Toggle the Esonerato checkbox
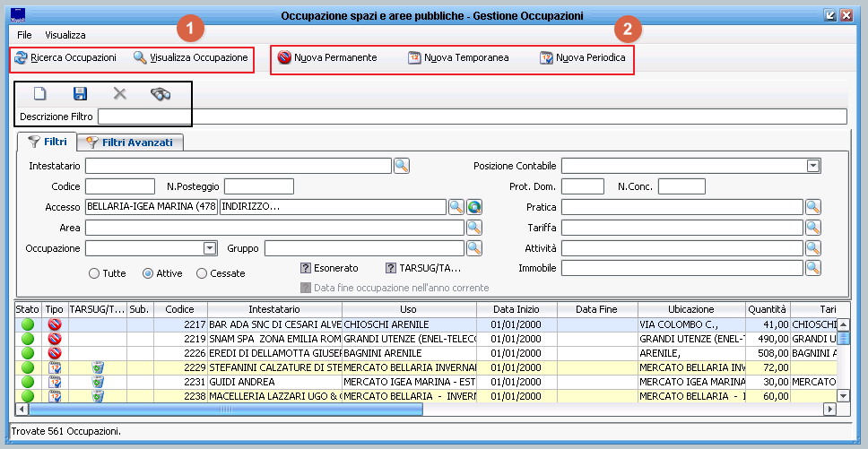This screenshot has width=868, height=449. [306, 268]
